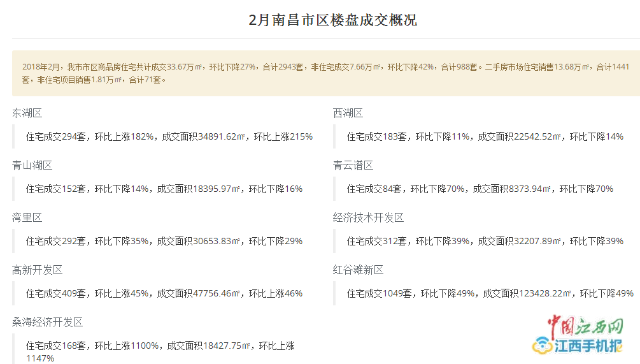Select the highlighted 2018年2月 summary paragraph
The width and height of the screenshot is (640, 364).
(x=326, y=73)
